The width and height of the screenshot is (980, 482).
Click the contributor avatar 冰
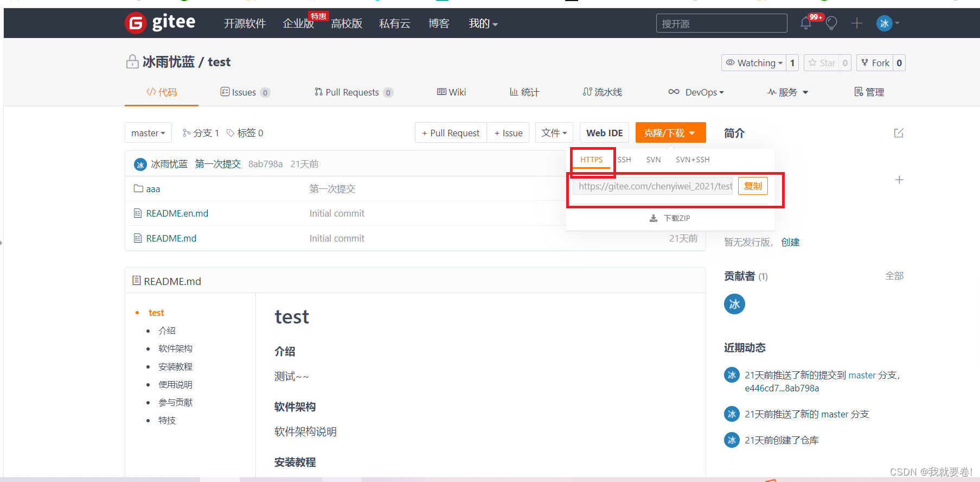click(x=734, y=304)
